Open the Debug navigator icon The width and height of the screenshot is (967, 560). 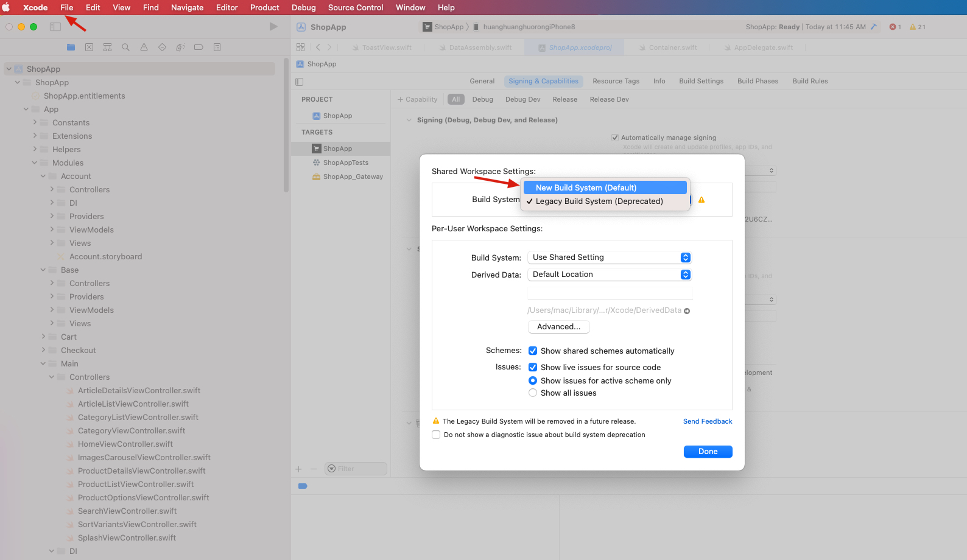[x=180, y=47]
